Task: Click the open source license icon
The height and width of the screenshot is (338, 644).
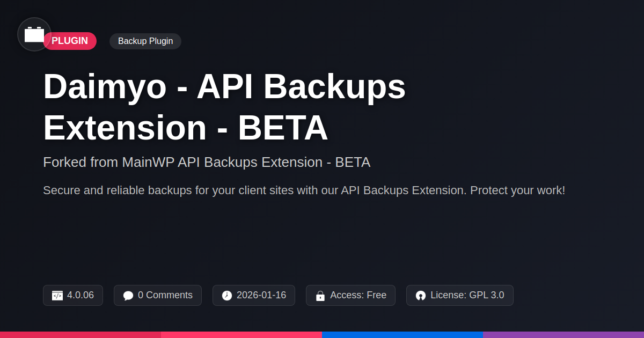Action: tap(421, 296)
